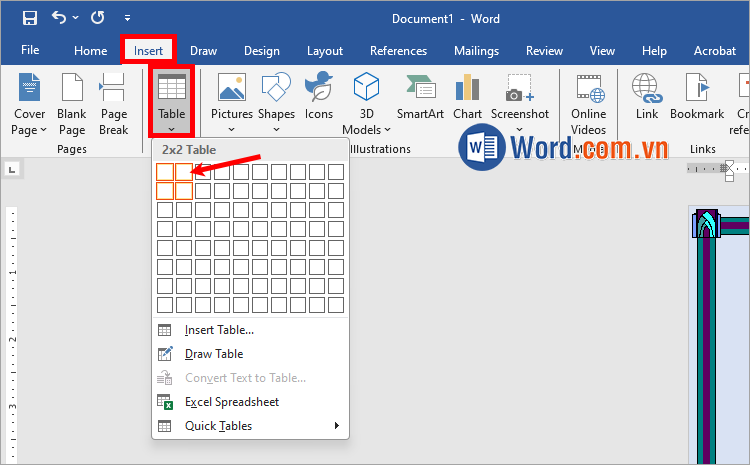Choose Draw Table option
Viewport: 750px width, 465px height.
pyautogui.click(x=251, y=354)
